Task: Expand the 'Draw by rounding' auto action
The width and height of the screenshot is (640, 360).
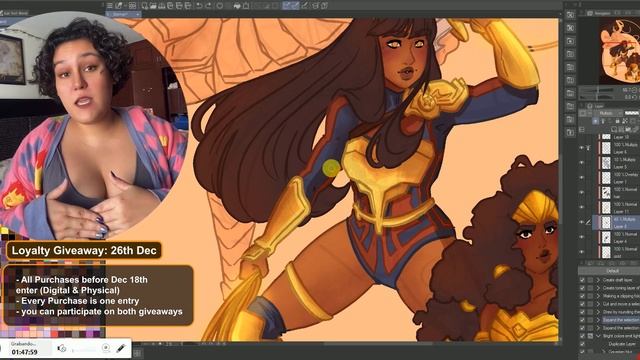Action: [598, 312]
